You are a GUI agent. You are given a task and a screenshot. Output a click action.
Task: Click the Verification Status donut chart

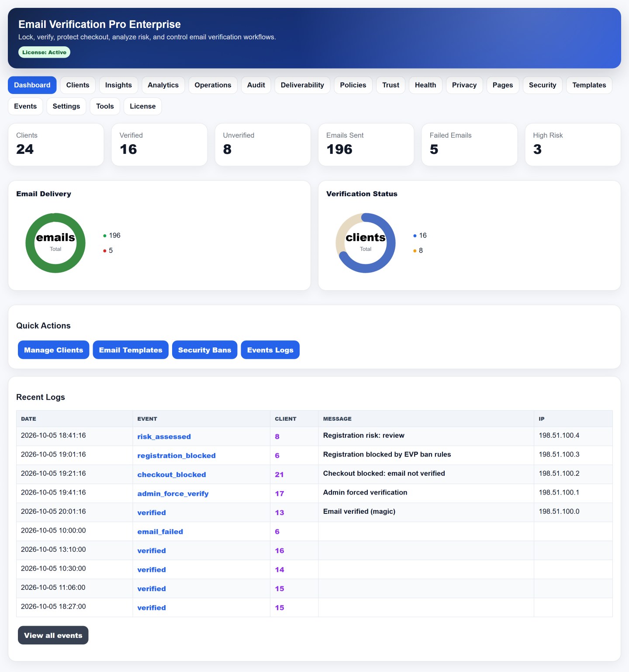[x=366, y=243]
